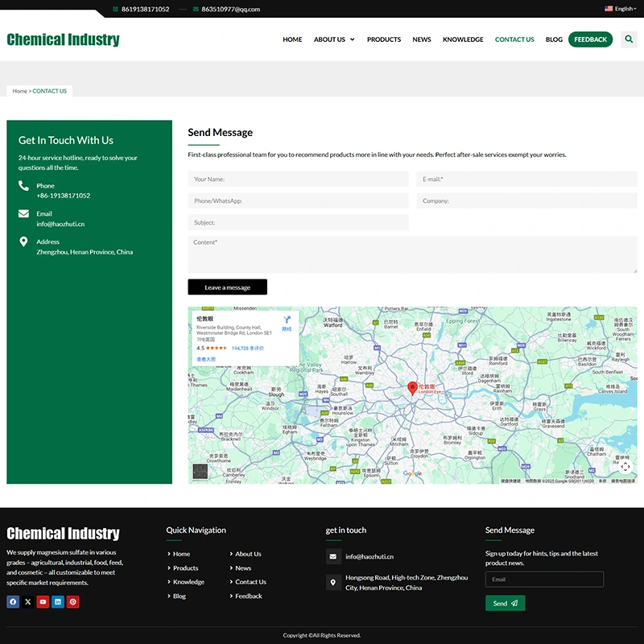This screenshot has height=644, width=644.
Task: Open the X (Twitter) social icon
Action: (x=28, y=601)
